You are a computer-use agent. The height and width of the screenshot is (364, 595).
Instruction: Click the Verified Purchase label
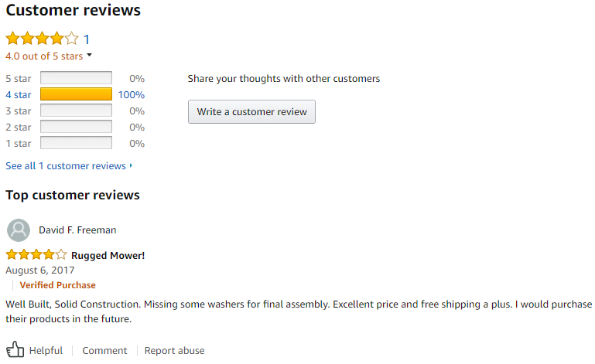click(x=58, y=286)
